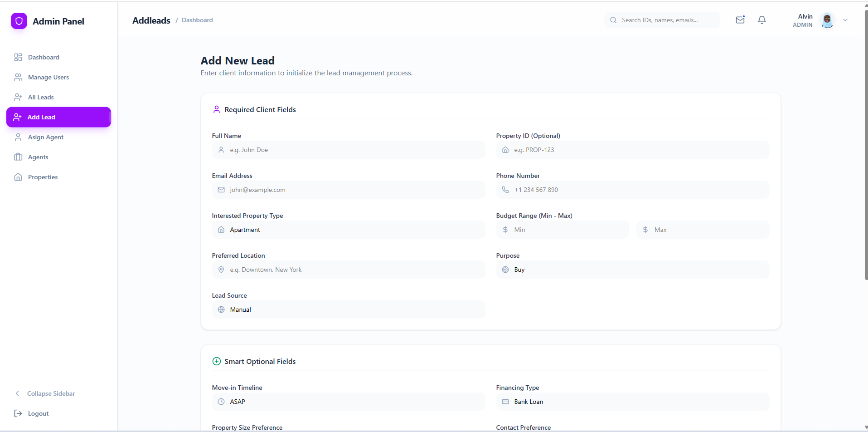Viewport: 868px width, 432px height.
Task: Click the Addleads heading link
Action: pyautogui.click(x=151, y=20)
